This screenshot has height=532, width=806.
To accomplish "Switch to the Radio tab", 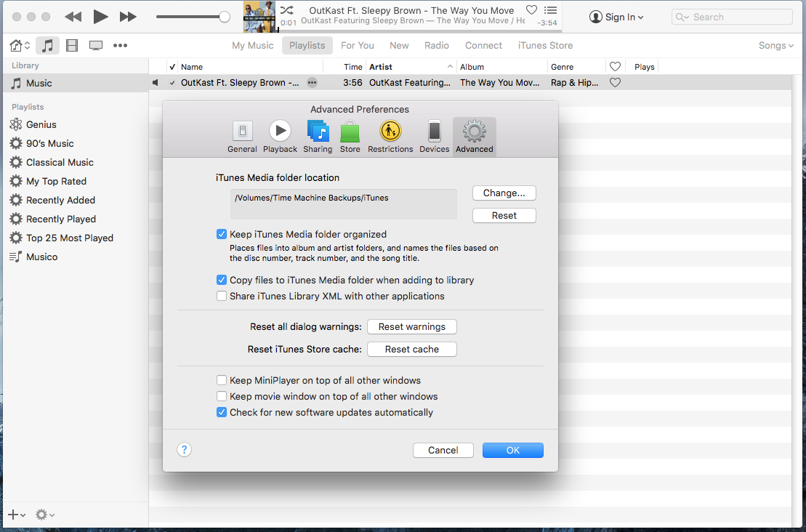I will 437,45.
